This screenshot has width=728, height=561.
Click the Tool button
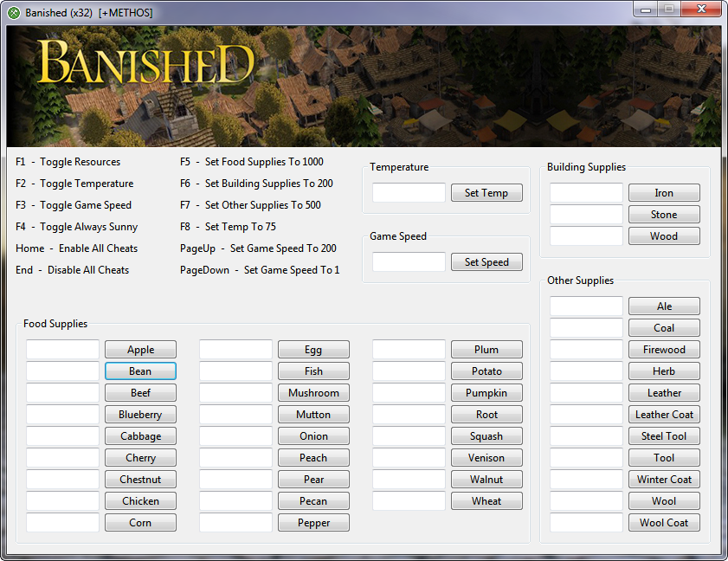(664, 457)
